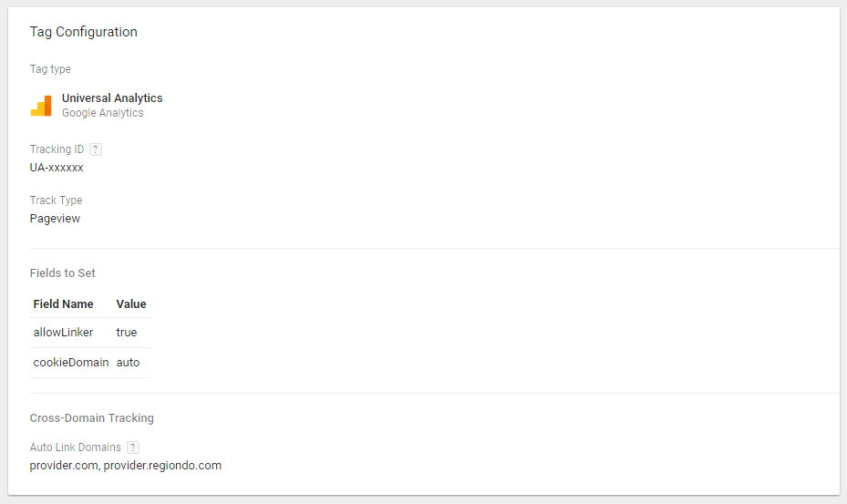Select the UA-xxxxxx tracking ID value

(x=57, y=168)
